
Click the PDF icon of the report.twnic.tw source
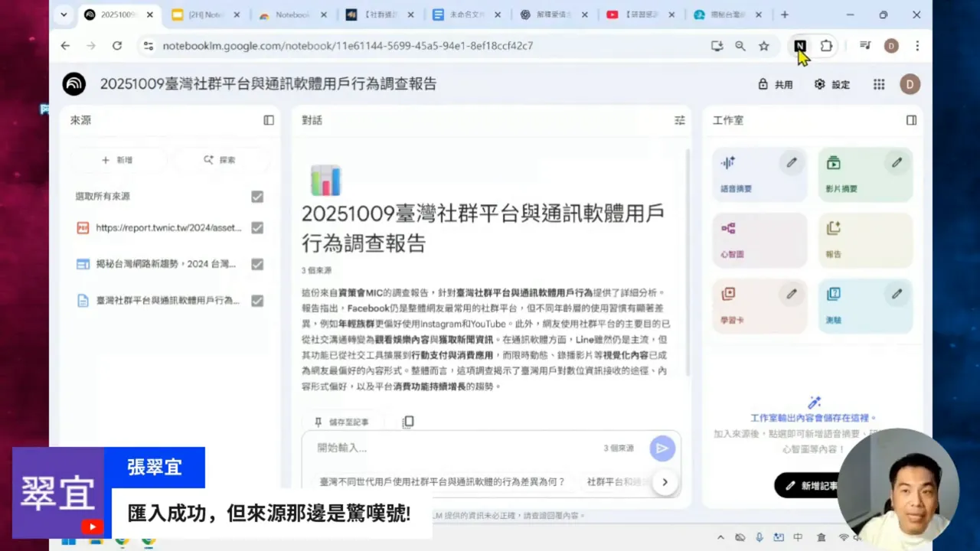[83, 227]
